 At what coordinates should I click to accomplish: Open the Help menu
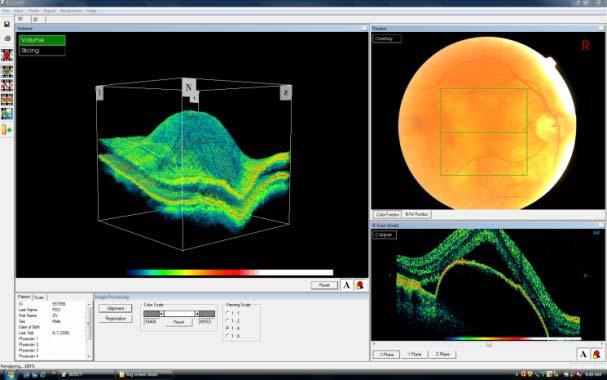click(91, 11)
